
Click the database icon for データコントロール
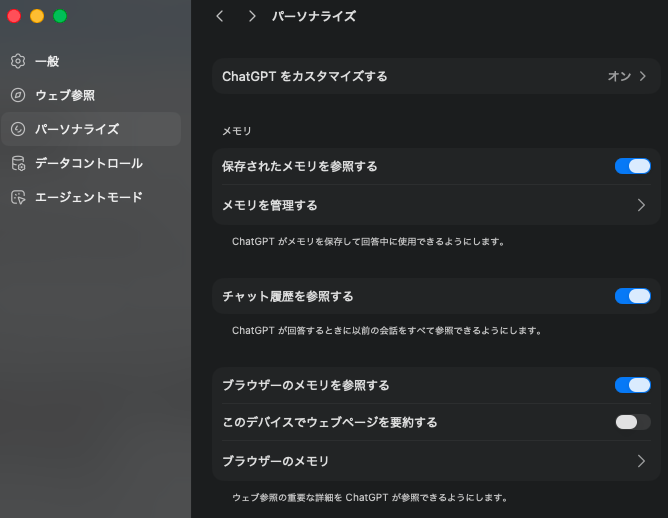pos(17,163)
